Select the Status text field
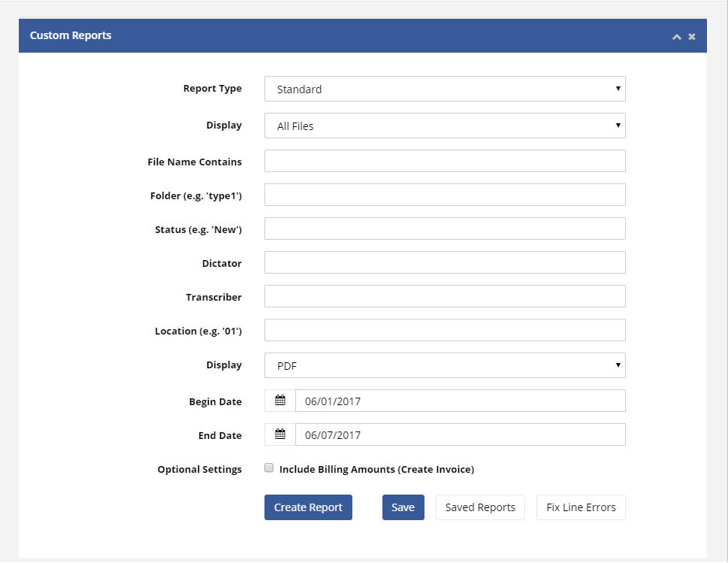The width and height of the screenshot is (728, 563). point(445,229)
